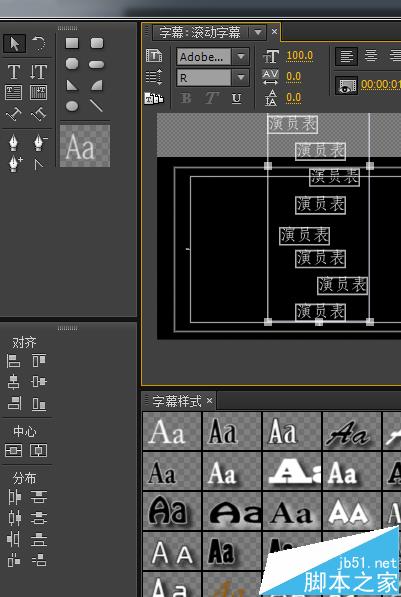Viewport: 401px width, 597px height.
Task: Toggle center text alignment
Action: tap(371, 56)
